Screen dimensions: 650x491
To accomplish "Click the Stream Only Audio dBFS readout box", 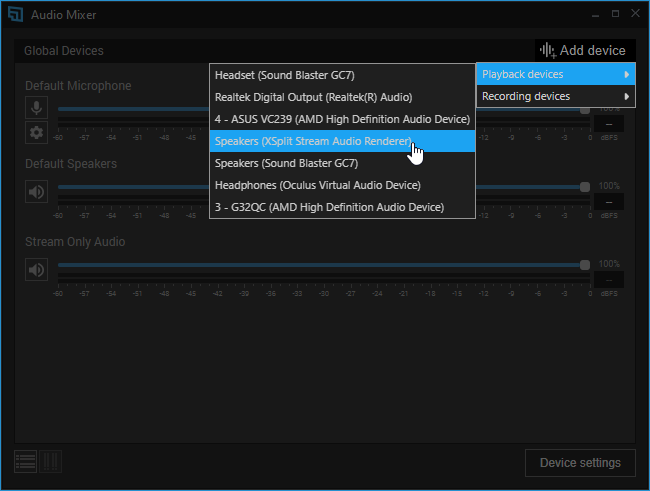I will point(609,280).
